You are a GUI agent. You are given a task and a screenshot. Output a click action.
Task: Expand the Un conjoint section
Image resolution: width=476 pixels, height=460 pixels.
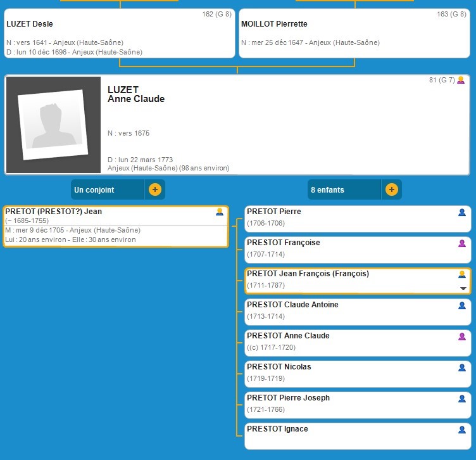point(108,189)
